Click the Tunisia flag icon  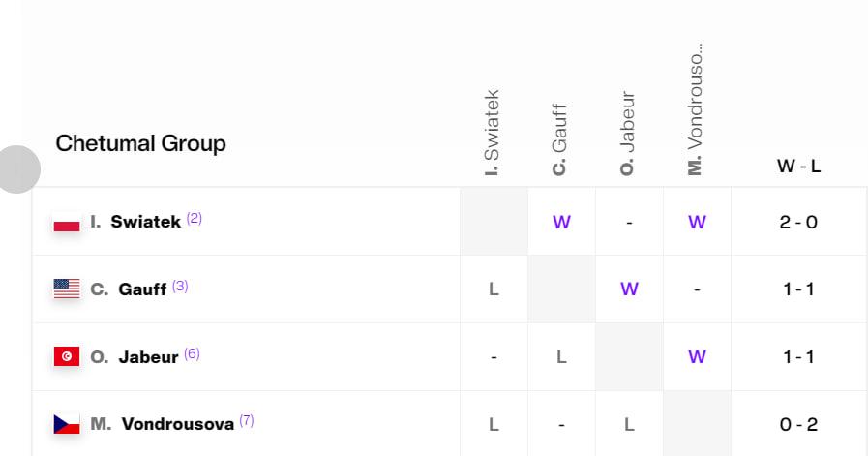67,356
